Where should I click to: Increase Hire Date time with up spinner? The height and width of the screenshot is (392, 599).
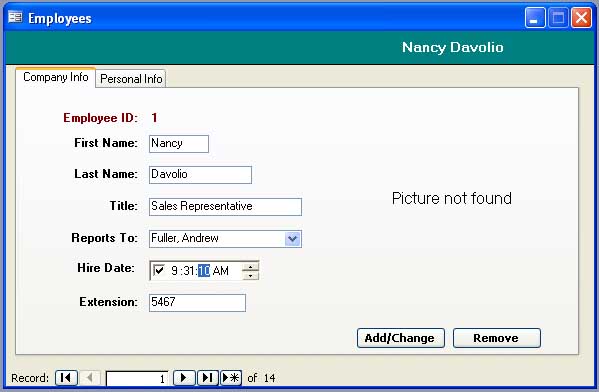click(x=251, y=267)
